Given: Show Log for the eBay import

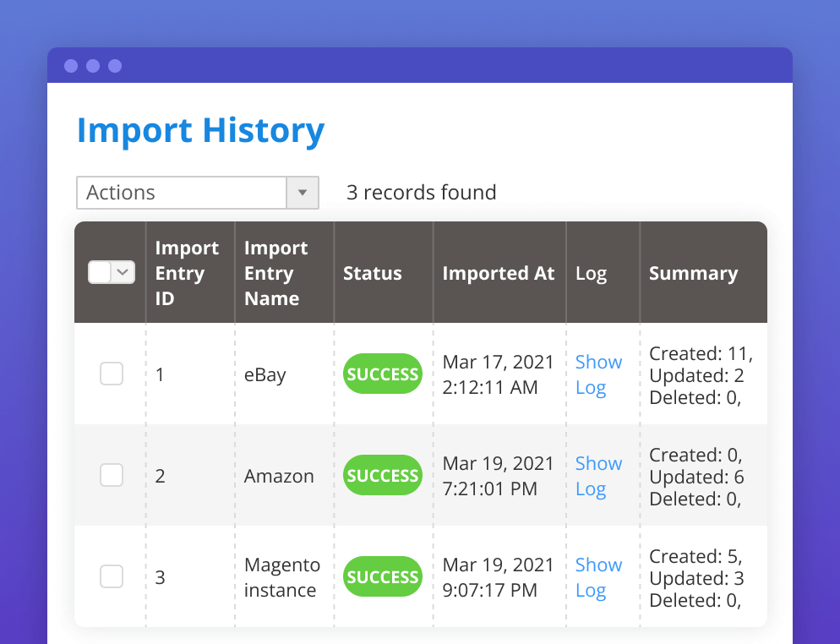Looking at the screenshot, I should tap(598, 374).
